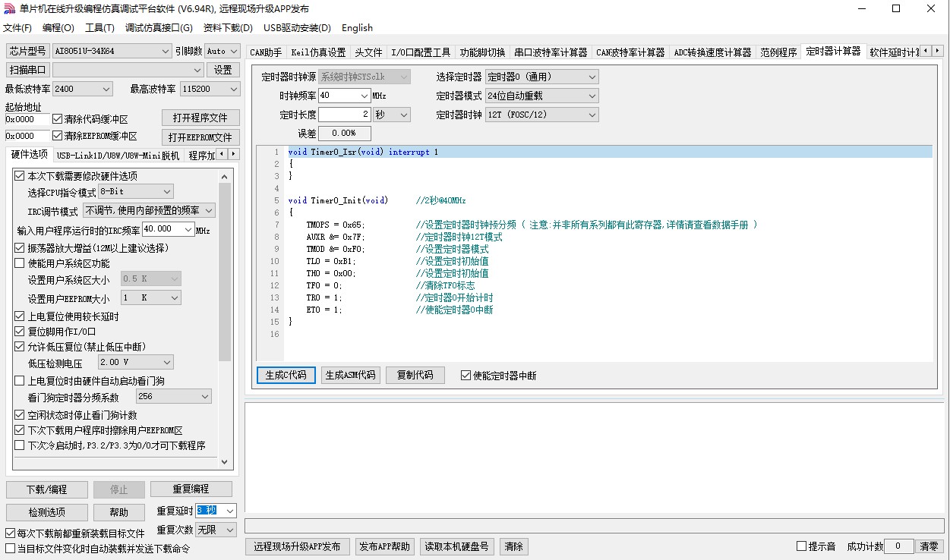Image resolution: width=950 pixels, height=560 pixels.
Task: Switch to ADC转换速度计算器 tab
Action: pyautogui.click(x=712, y=52)
